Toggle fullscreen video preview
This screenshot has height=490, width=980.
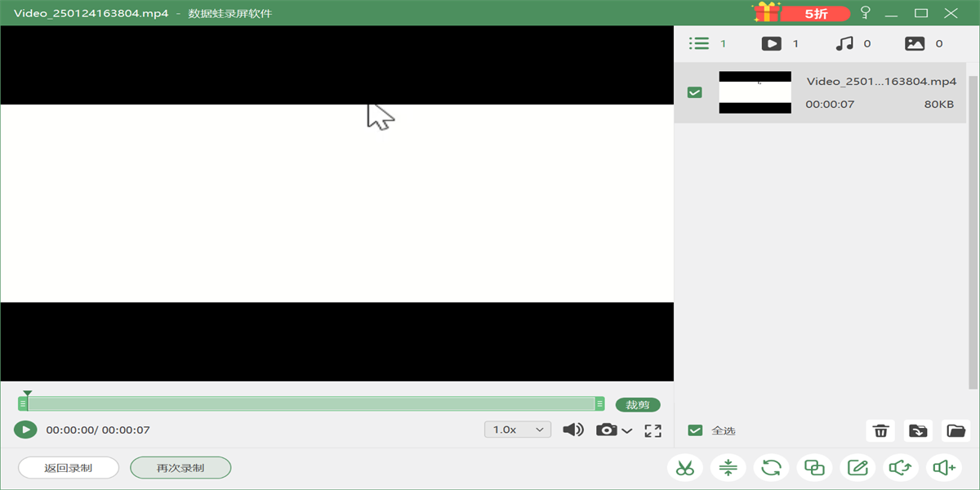(653, 430)
